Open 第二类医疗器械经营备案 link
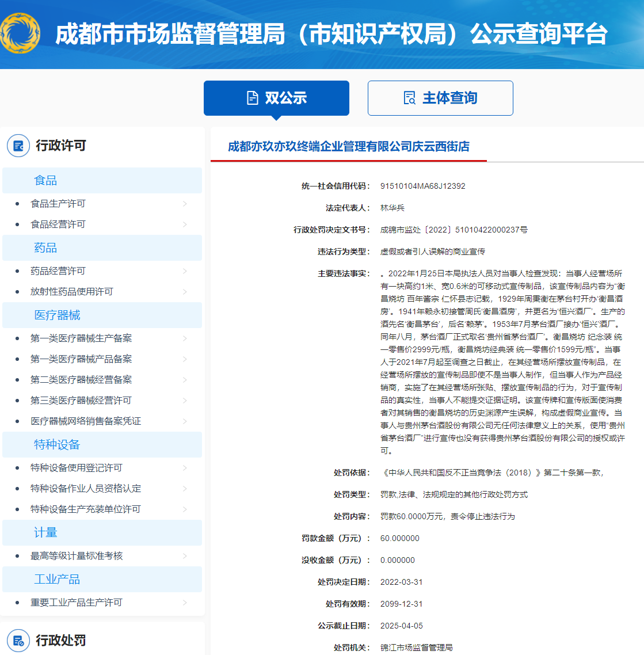The image size is (644, 655). (x=81, y=380)
